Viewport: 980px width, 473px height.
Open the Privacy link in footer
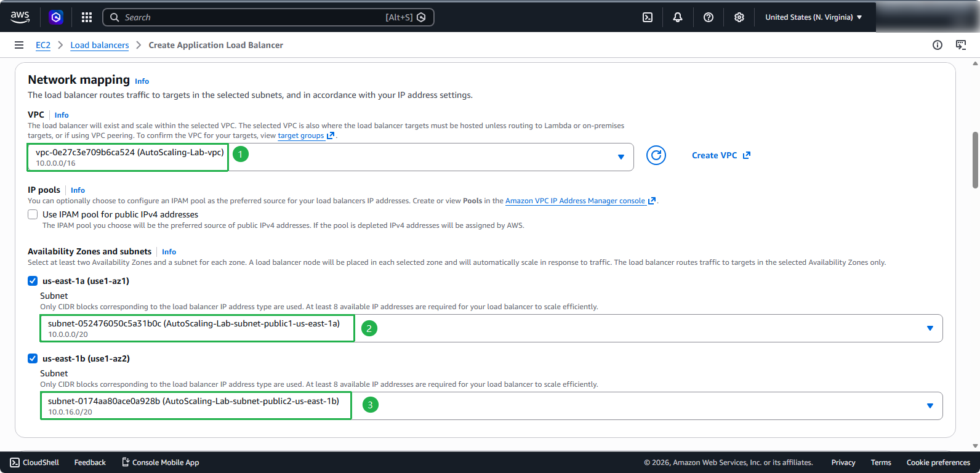(843, 463)
